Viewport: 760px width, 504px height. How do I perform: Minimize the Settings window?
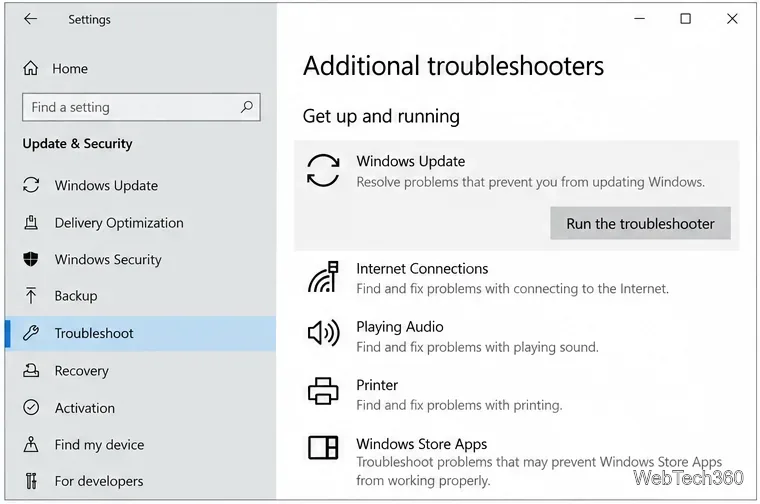tap(639, 19)
